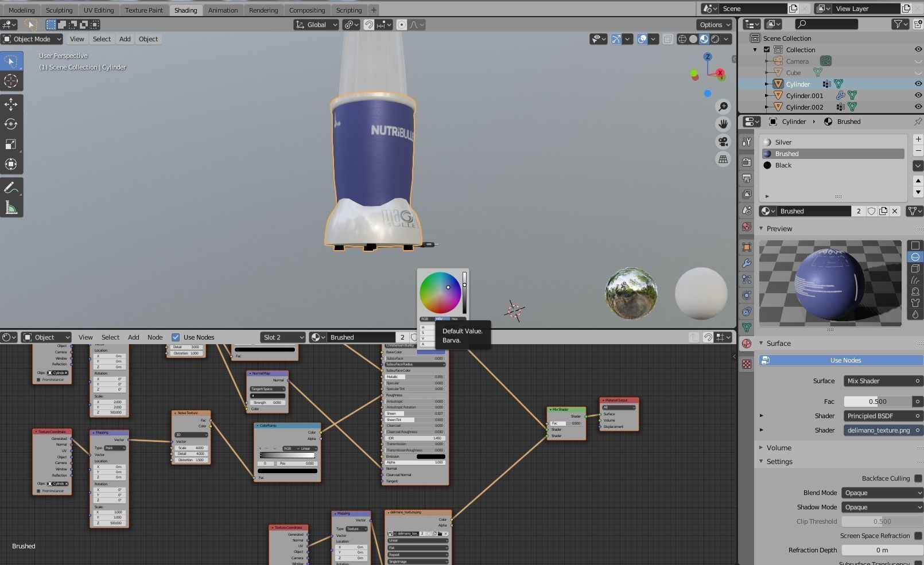Open the Modifiers properties tab

746,263
